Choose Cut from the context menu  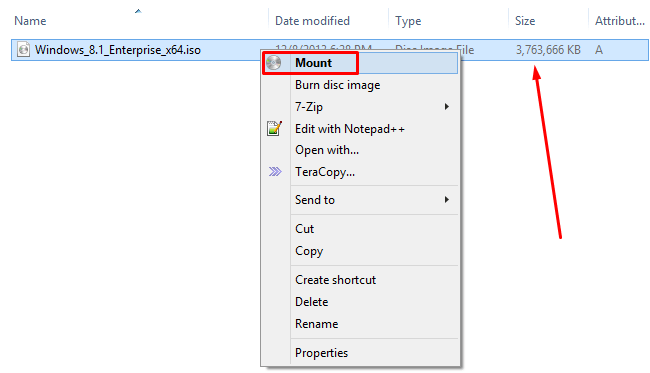[304, 229]
